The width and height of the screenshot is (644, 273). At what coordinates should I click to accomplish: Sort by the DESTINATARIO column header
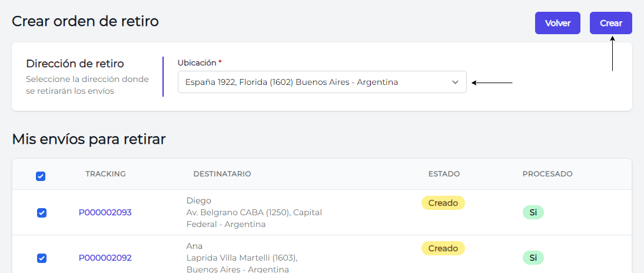(x=222, y=174)
